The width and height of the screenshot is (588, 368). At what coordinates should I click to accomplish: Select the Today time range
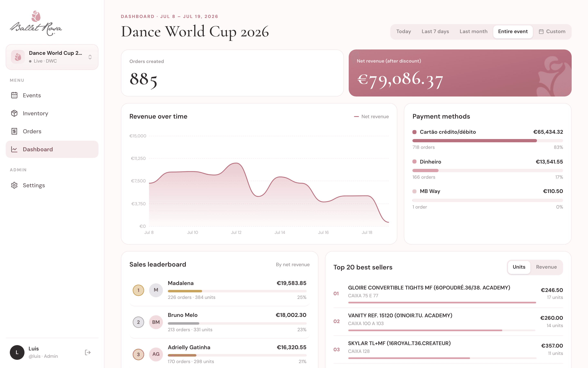(x=403, y=32)
